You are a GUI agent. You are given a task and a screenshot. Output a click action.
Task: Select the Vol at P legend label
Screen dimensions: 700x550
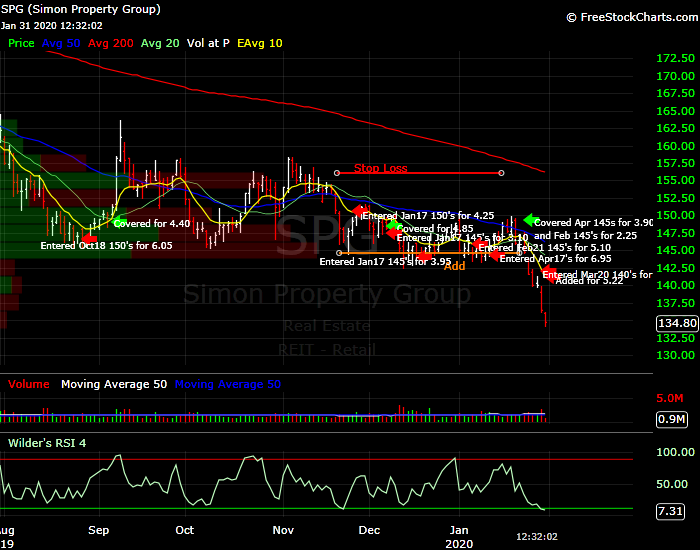click(208, 43)
